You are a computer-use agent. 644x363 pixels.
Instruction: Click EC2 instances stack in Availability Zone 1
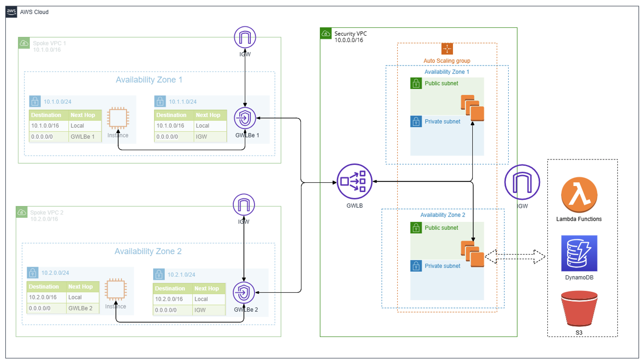(x=472, y=108)
